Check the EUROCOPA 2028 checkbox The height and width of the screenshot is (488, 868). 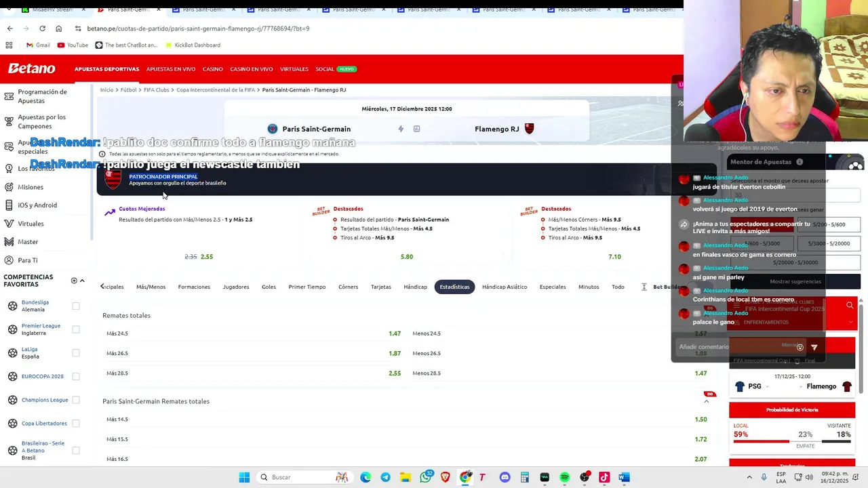76,376
